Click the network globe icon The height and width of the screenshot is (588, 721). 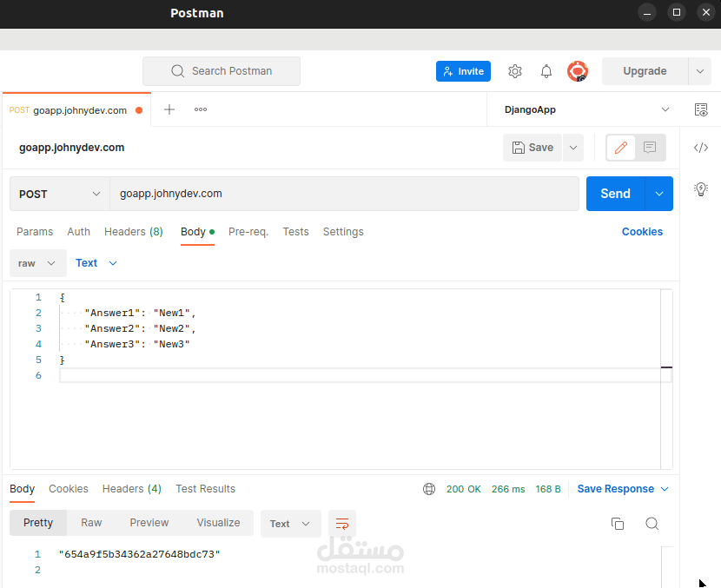(x=429, y=489)
